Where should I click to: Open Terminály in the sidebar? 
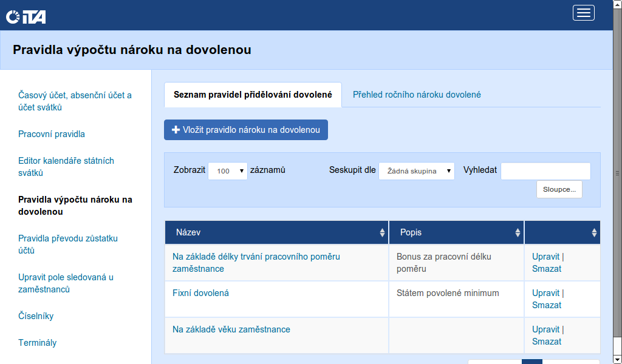tap(38, 343)
